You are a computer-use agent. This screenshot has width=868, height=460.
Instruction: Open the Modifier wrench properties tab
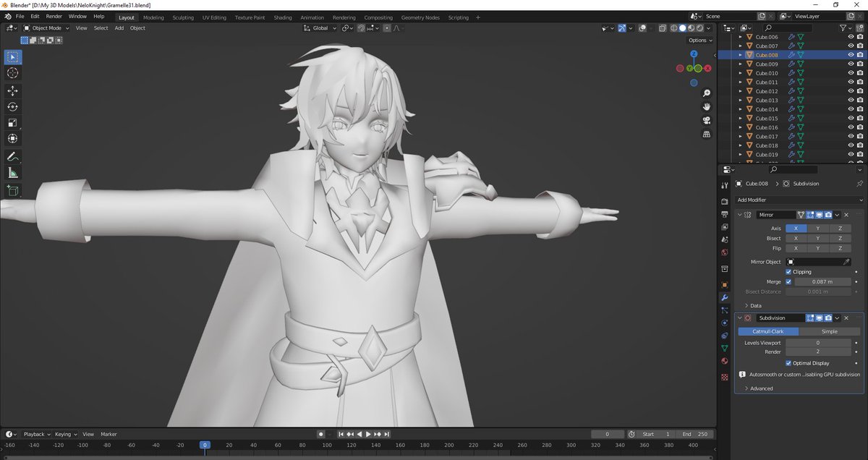click(x=725, y=298)
